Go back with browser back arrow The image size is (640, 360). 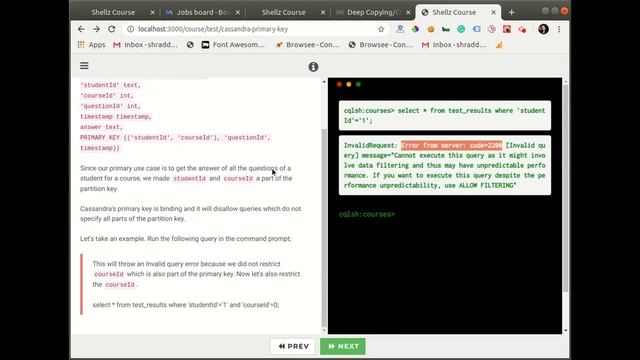(x=81, y=29)
